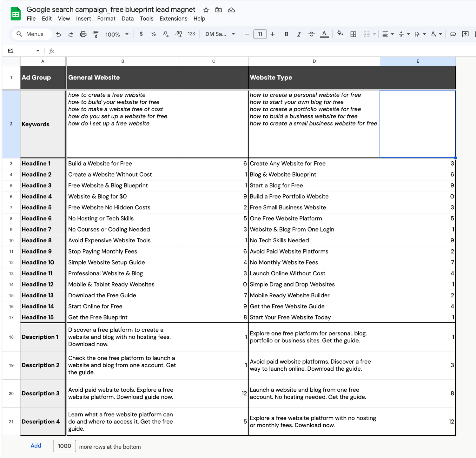This screenshot has width=476, height=458.
Task: Open the File menu
Action: pos(31,19)
